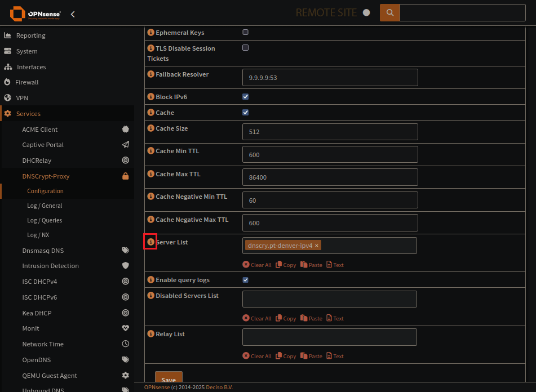
Task: Show help for Fallback Resolver
Action: coord(150,74)
